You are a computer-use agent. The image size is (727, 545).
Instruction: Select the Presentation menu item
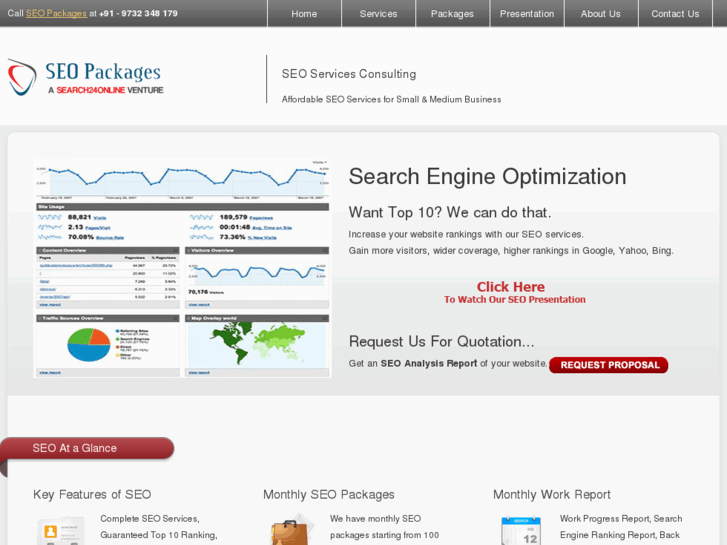pyautogui.click(x=527, y=13)
